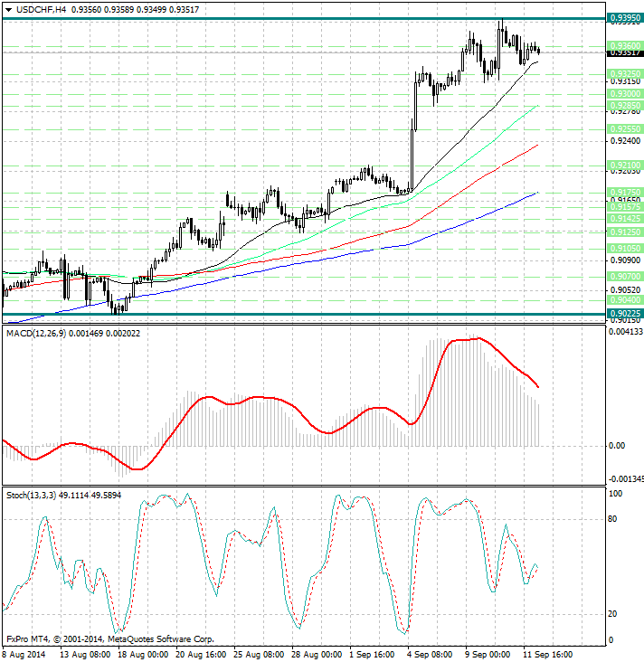Click the 13 Aug 08:00 time label

[85, 655]
